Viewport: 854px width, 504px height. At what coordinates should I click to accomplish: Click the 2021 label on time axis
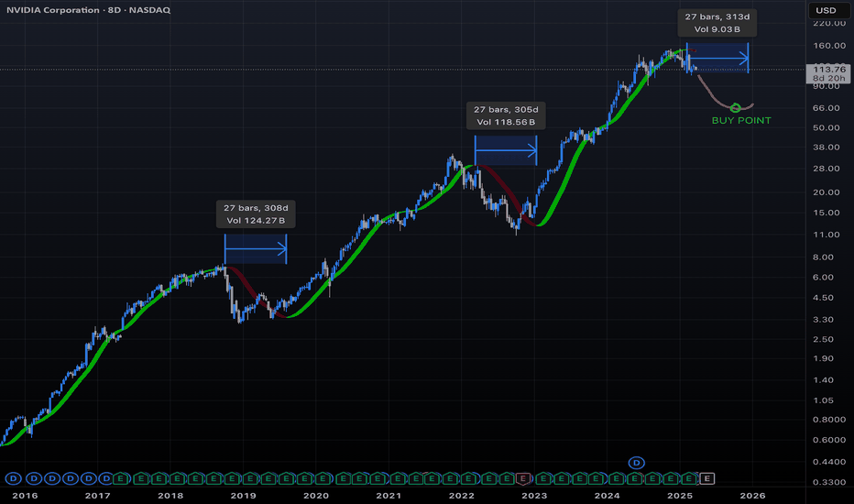[x=389, y=496]
